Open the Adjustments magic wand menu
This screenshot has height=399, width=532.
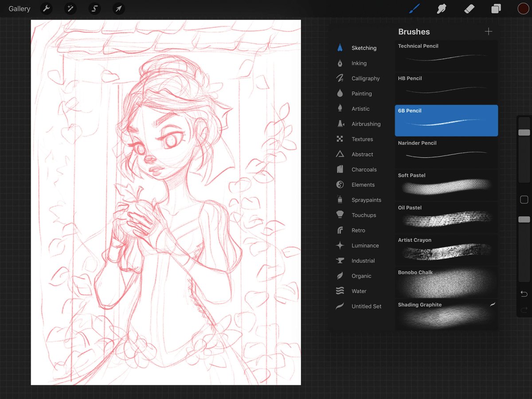(x=70, y=8)
